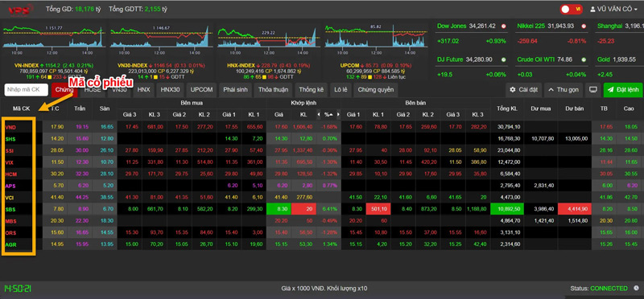Select the VIX stock ticker
This screenshot has width=644, height=299.
pyautogui.click(x=10, y=163)
